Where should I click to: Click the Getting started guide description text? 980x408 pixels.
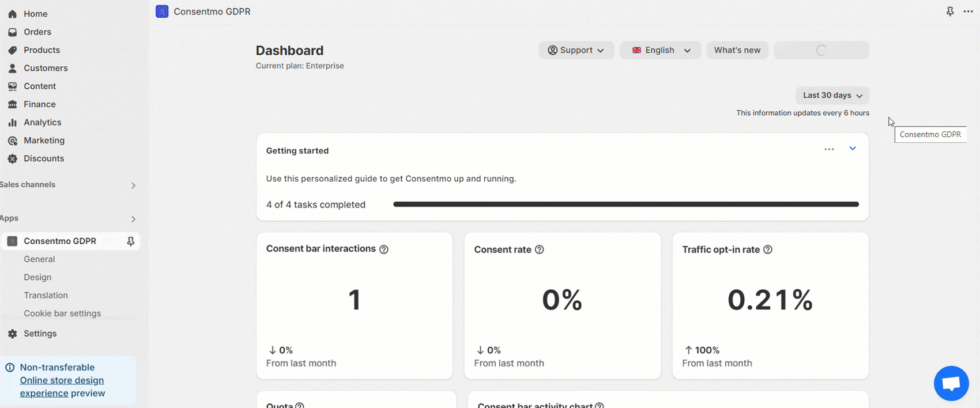click(x=391, y=179)
